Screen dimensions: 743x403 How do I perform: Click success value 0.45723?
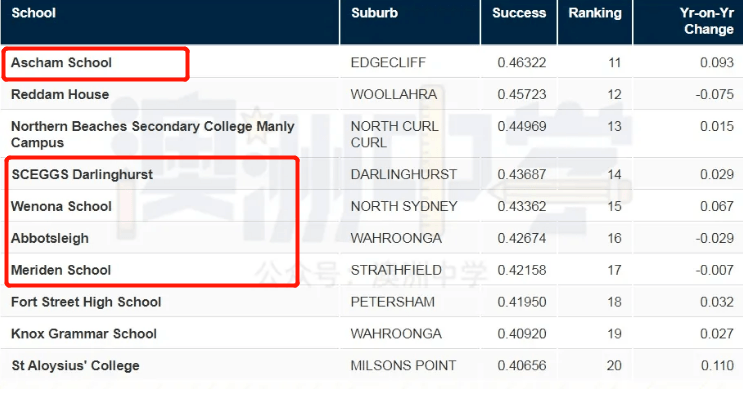coord(522,94)
